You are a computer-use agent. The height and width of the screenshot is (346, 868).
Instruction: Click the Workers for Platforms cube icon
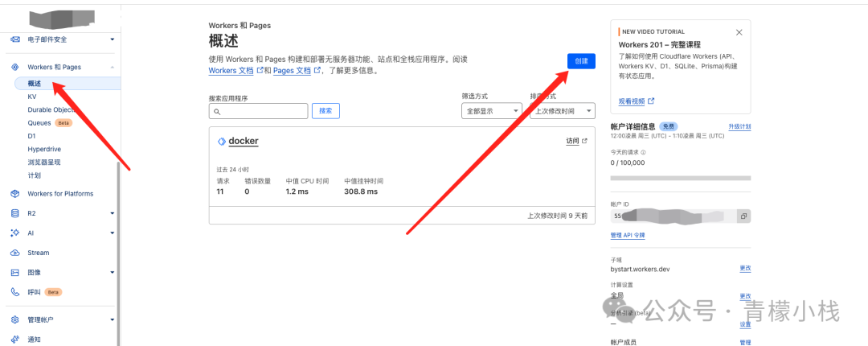15,194
